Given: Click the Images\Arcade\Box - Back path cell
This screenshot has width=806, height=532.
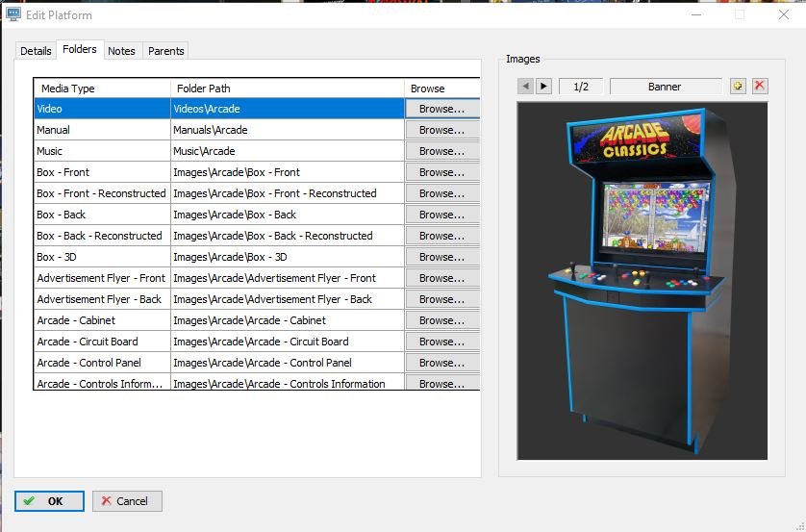Looking at the screenshot, I should 288,215.
